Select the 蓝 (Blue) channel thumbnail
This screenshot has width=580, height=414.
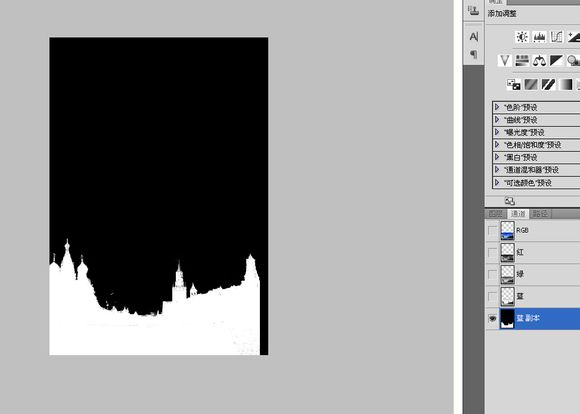click(x=507, y=296)
